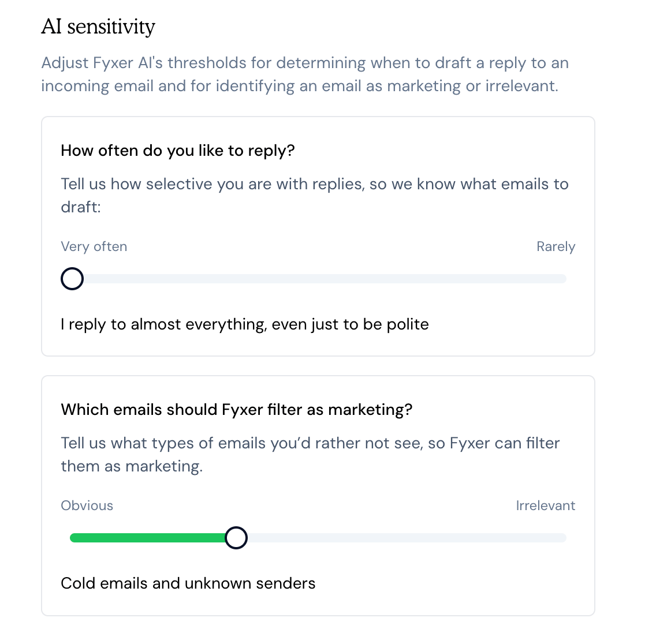This screenshot has width=656, height=644.
Task: Click the 'Irrelevant' end of the marketing slider
Action: coord(563,537)
